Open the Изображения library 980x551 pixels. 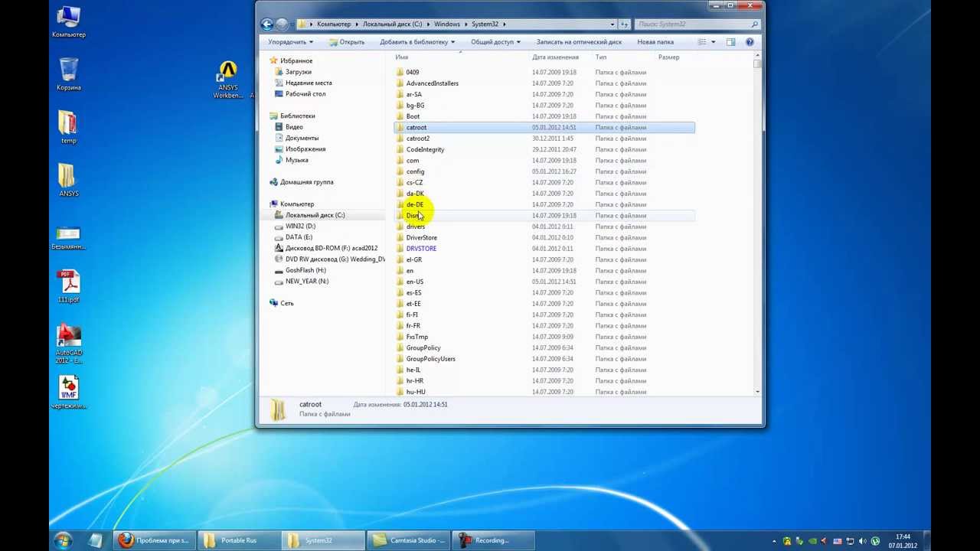point(305,149)
